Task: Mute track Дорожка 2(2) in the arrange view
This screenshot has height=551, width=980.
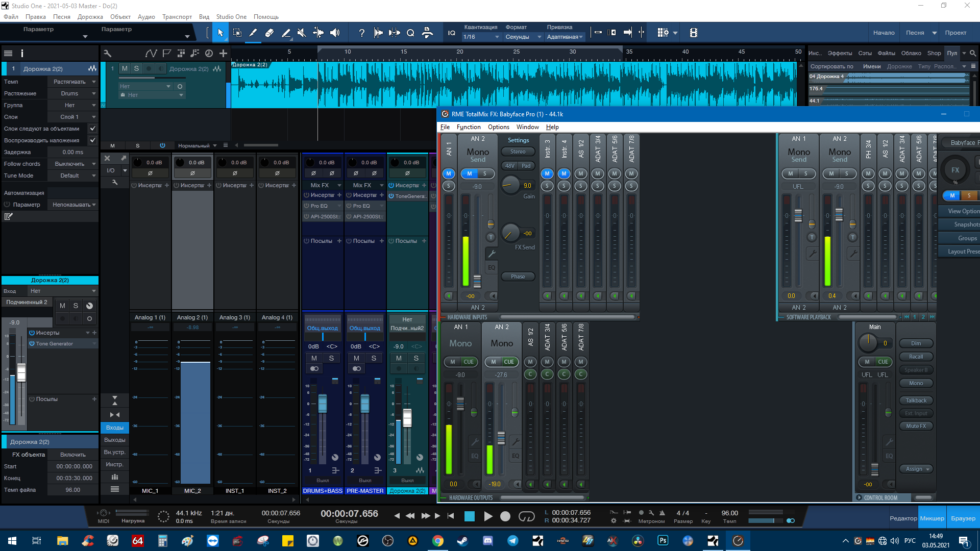Action: 125,68
